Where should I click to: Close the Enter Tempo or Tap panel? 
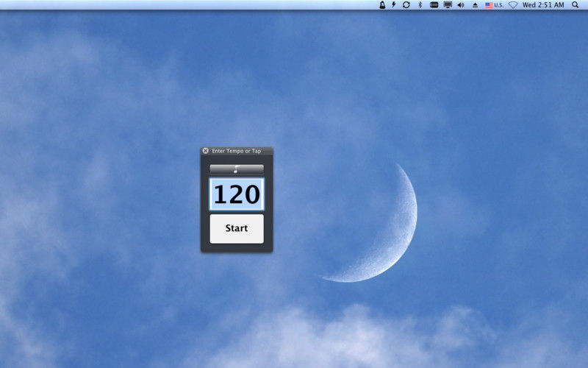tap(206, 151)
